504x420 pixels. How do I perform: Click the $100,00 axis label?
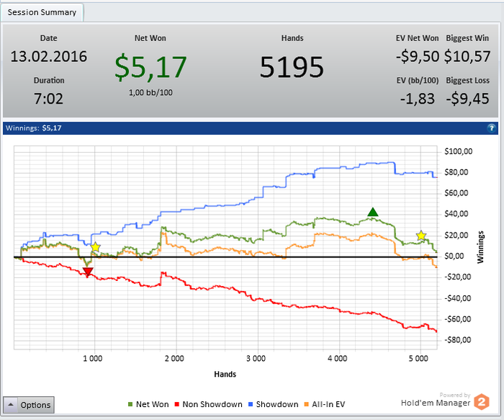(x=459, y=151)
